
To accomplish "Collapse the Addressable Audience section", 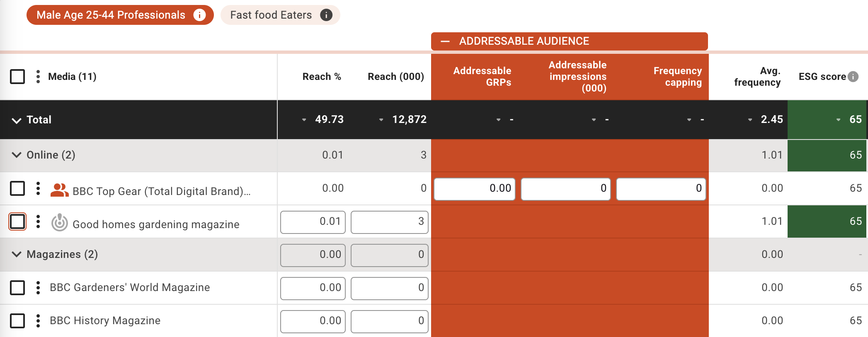I will coord(445,41).
